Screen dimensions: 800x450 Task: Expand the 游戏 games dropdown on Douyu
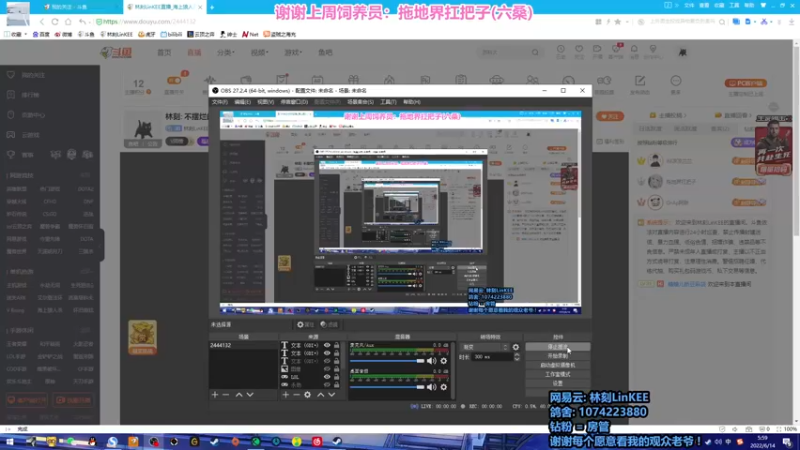point(293,52)
